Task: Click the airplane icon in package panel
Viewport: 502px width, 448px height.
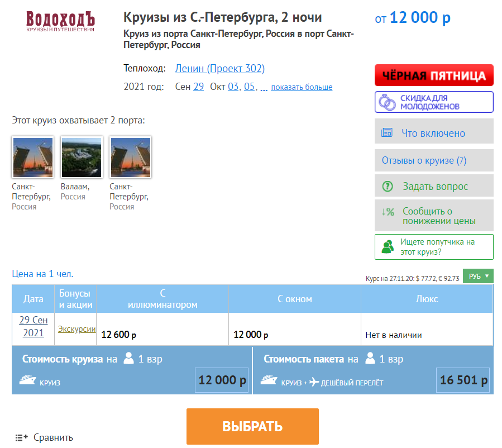Action: (x=314, y=382)
